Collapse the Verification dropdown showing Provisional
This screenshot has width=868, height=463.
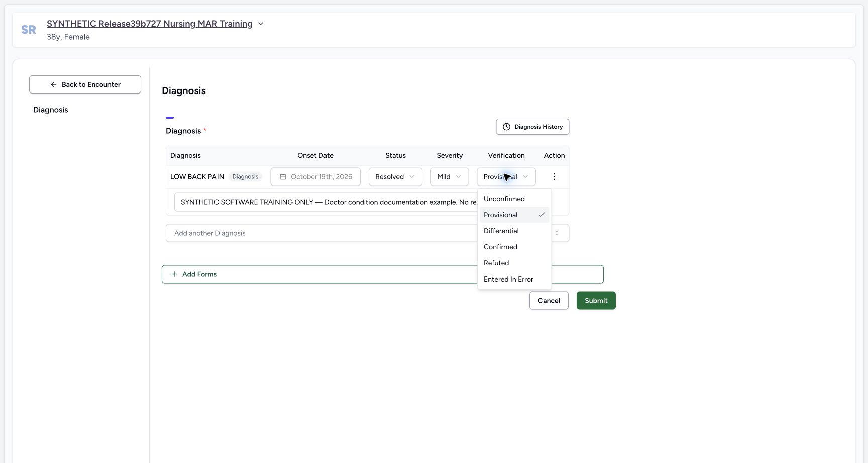pos(506,176)
